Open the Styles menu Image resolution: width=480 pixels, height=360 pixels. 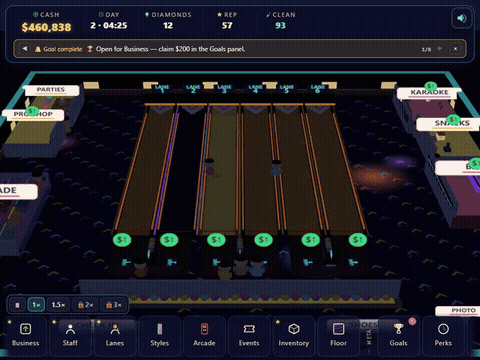click(160, 335)
